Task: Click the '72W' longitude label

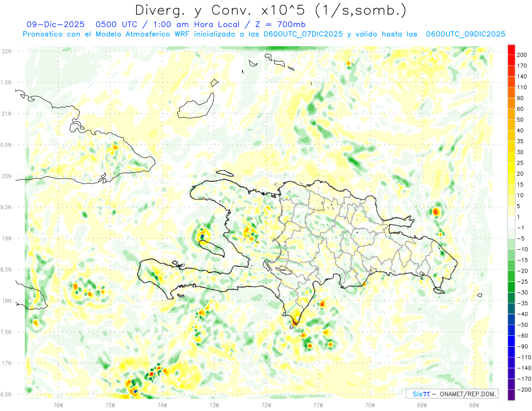Action: click(x=266, y=405)
